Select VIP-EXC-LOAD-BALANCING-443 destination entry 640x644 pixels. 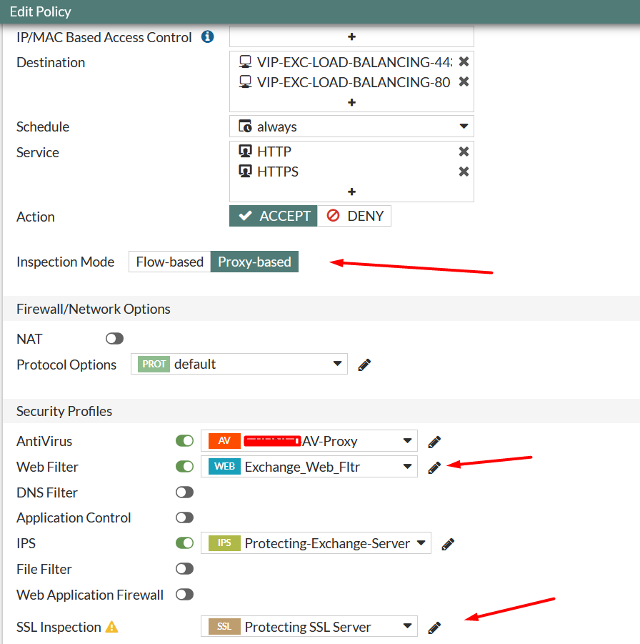(345, 62)
